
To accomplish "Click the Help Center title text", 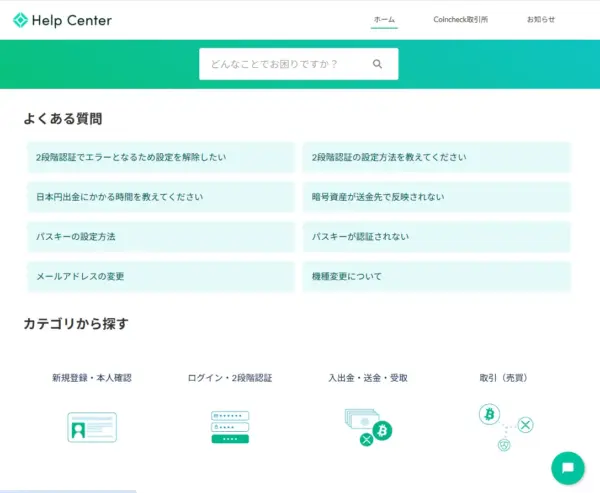I will (x=72, y=20).
